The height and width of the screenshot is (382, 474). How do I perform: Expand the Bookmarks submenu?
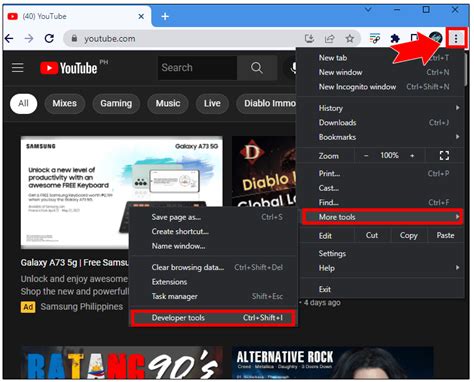pos(380,137)
